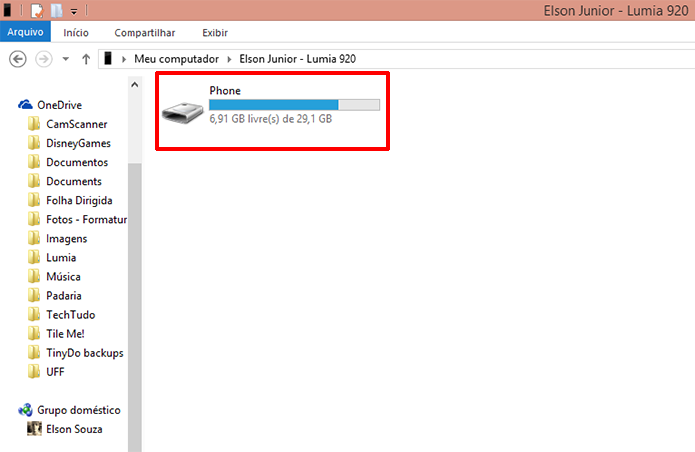Click the window system icon in title bar
Image resolution: width=695 pixels, height=452 pixels.
coord(7,10)
